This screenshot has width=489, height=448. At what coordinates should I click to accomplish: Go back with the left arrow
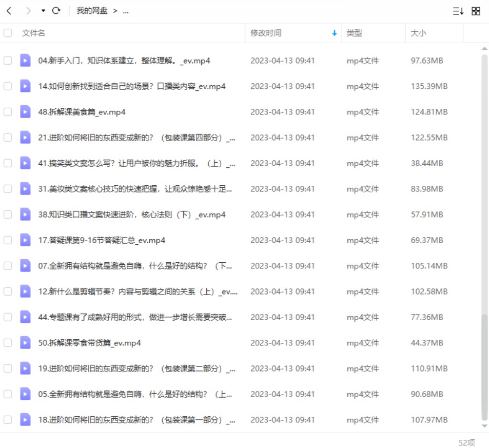click(9, 11)
